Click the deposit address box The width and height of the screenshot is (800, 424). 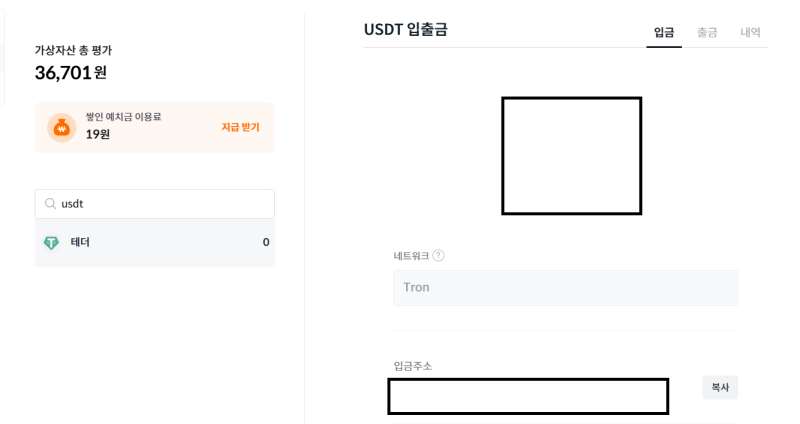[x=528, y=396]
